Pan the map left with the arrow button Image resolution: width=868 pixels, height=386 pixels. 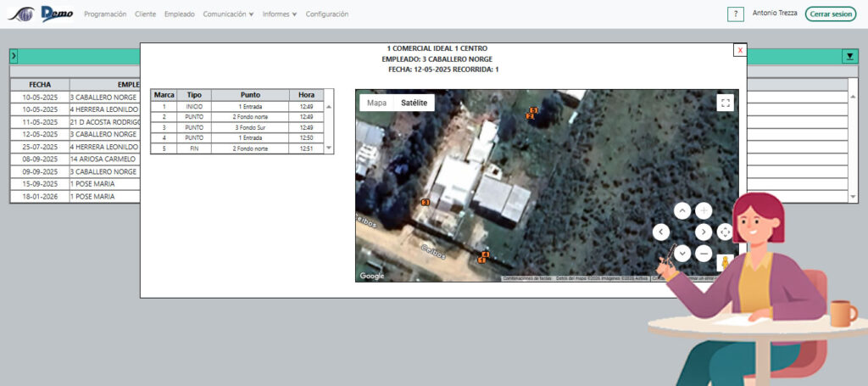point(662,232)
